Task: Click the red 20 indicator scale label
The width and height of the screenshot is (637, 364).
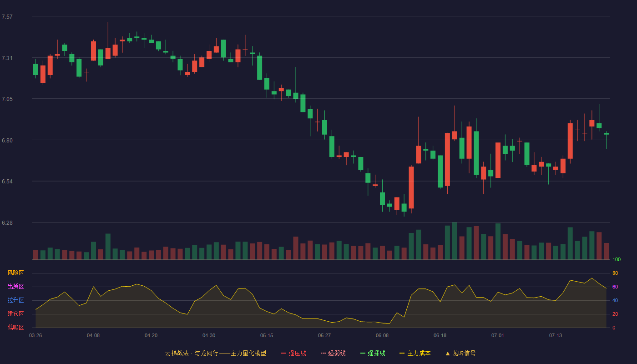Action: pos(615,314)
